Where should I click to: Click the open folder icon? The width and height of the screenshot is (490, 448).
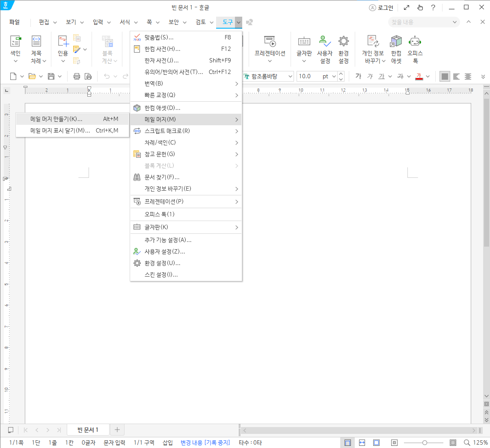tap(32, 76)
